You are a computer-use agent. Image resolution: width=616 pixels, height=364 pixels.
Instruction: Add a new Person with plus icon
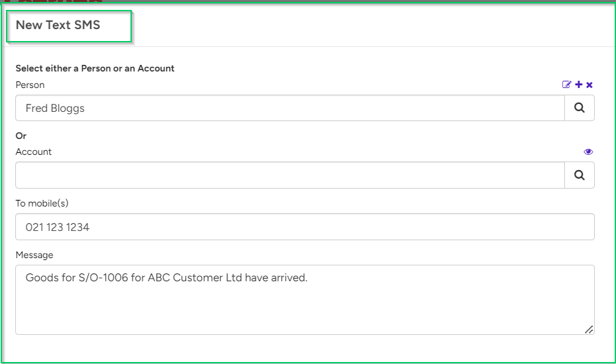(x=579, y=85)
